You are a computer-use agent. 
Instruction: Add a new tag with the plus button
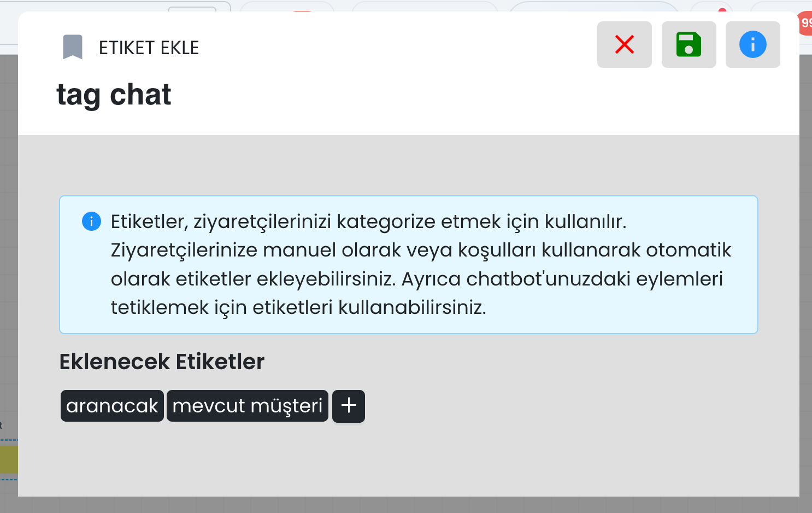(x=349, y=406)
